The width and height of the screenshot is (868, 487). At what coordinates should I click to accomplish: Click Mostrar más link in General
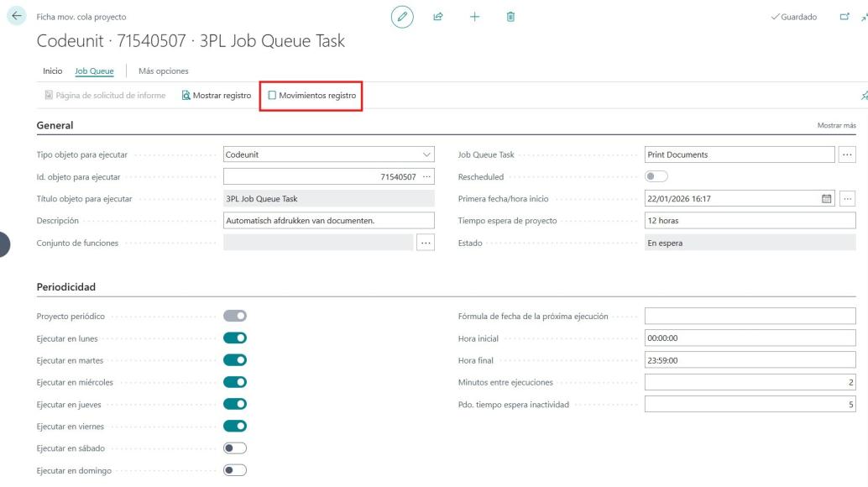click(x=836, y=125)
